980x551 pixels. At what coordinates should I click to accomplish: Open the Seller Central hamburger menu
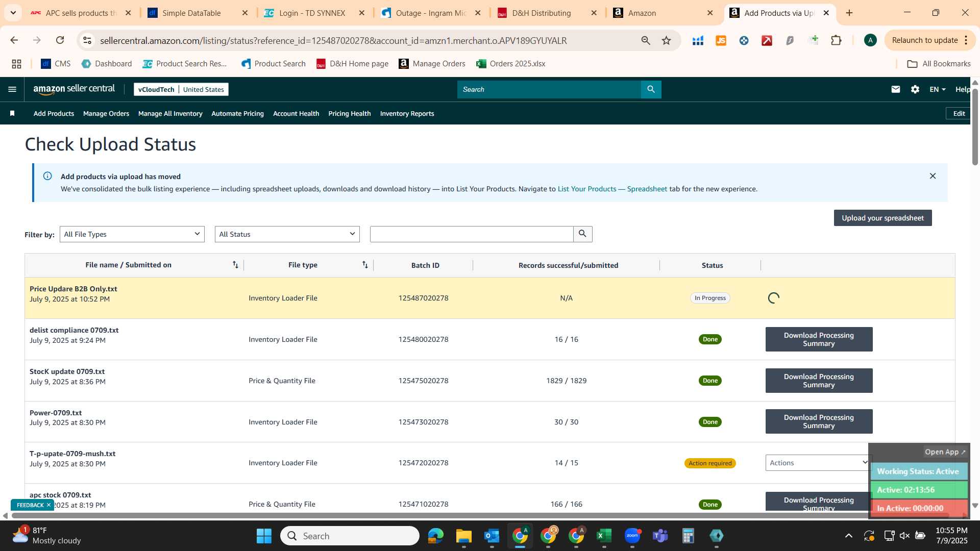coord(12,89)
